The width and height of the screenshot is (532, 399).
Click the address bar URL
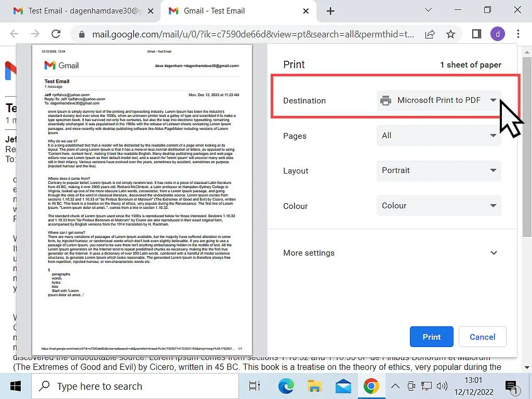pyautogui.click(x=253, y=34)
